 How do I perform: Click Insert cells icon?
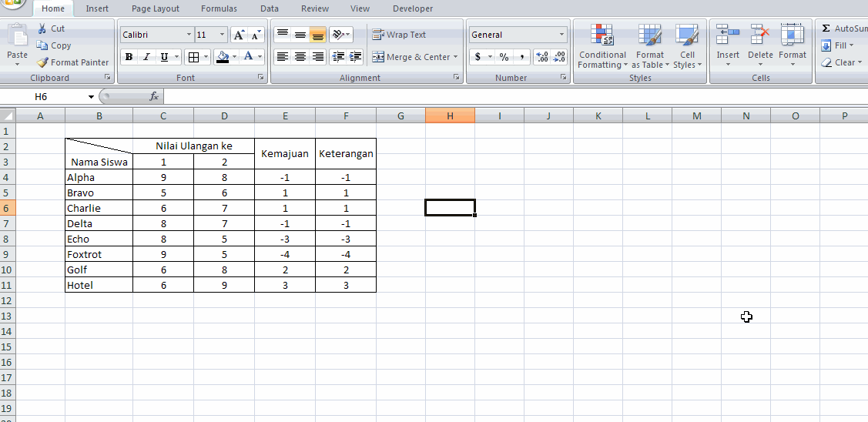tap(728, 35)
